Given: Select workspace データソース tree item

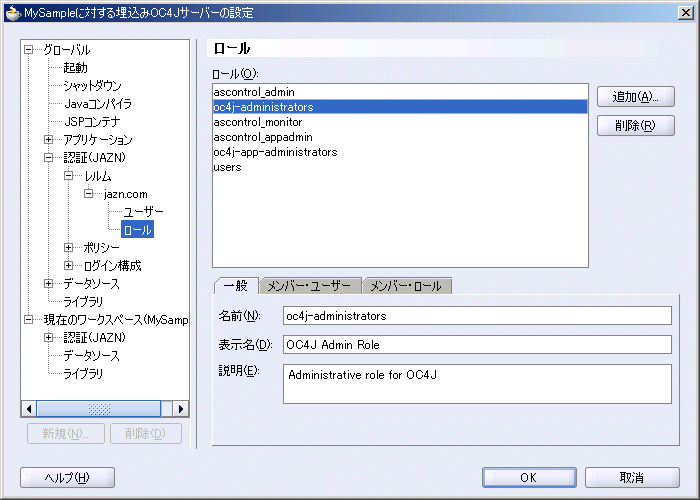Looking at the screenshot, I should tap(92, 356).
